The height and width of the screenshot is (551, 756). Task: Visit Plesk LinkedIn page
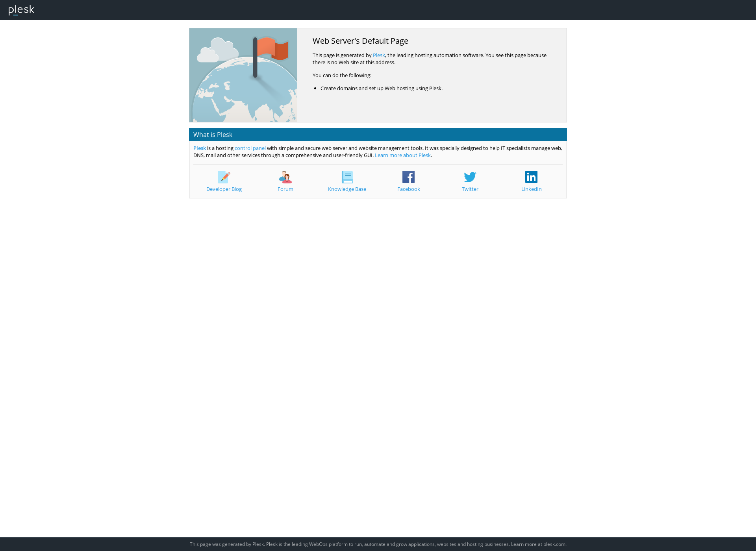click(x=531, y=181)
